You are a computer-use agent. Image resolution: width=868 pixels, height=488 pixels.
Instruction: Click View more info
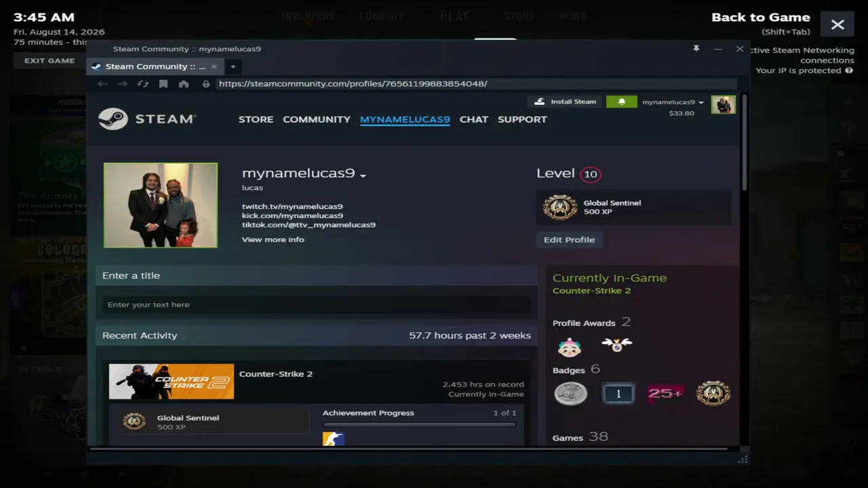273,239
